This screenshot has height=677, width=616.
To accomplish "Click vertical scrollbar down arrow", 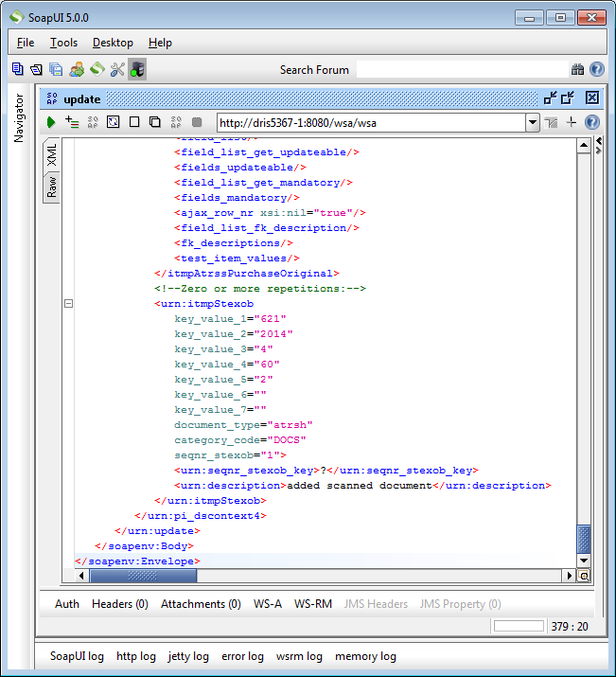I will tap(584, 561).
